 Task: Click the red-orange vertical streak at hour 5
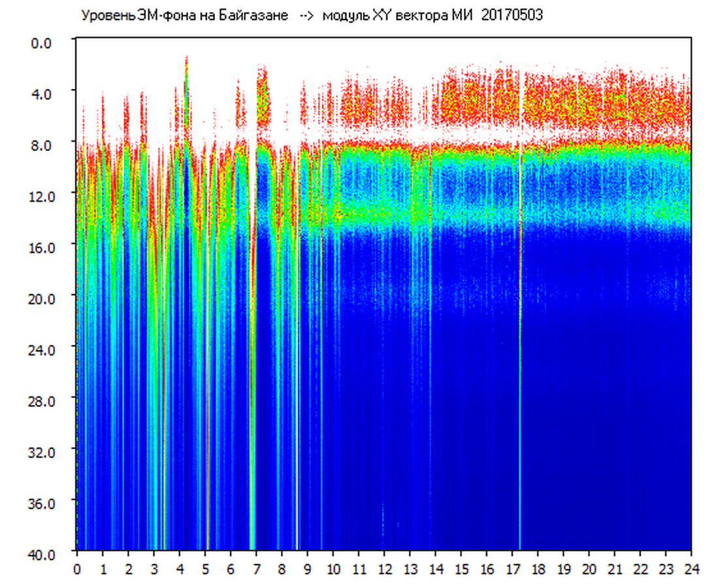click(x=207, y=457)
